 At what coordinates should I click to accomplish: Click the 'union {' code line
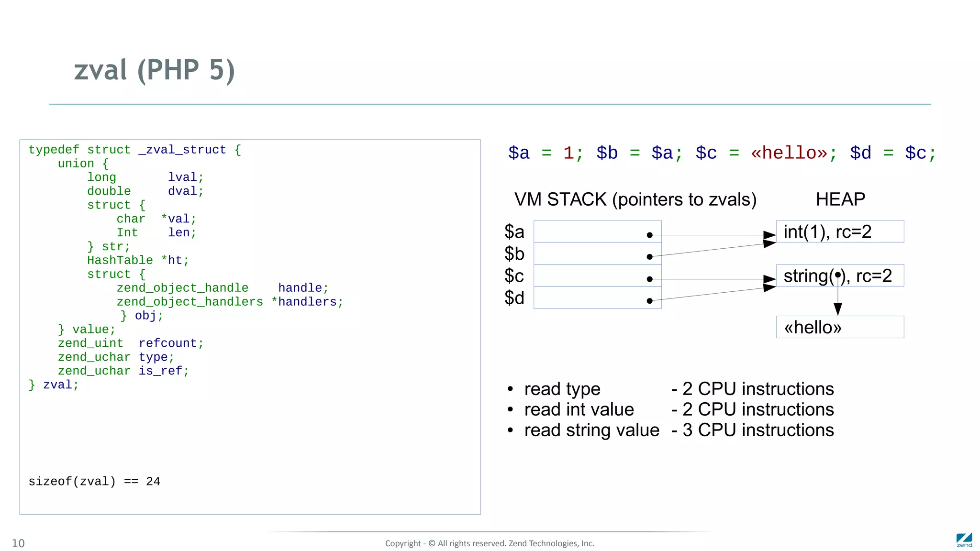[x=83, y=164]
